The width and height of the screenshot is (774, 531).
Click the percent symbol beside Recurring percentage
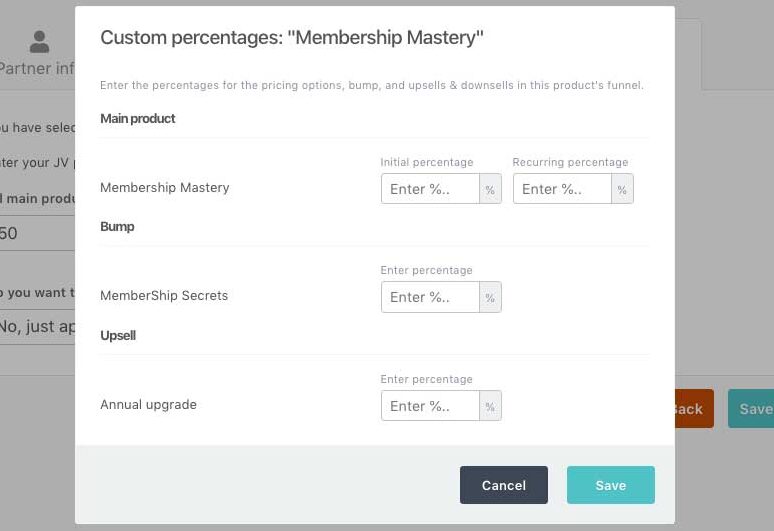tap(622, 189)
